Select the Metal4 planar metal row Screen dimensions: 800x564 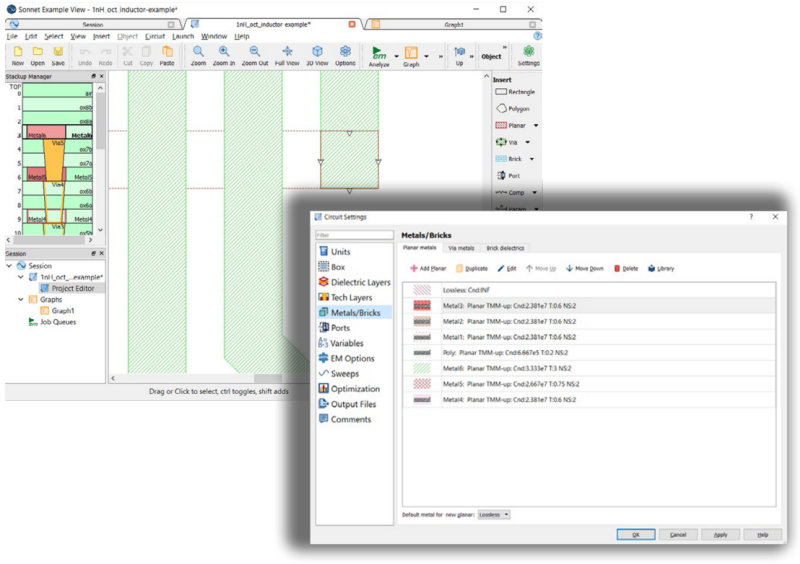pyautogui.click(x=589, y=400)
